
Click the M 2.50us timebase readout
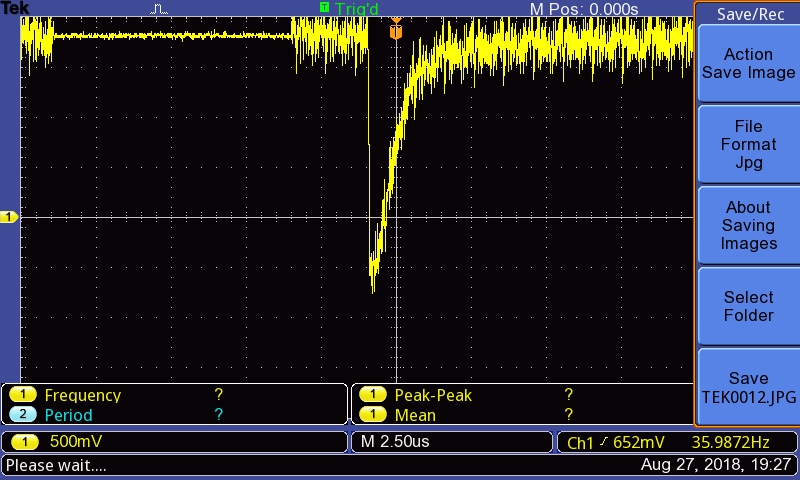(x=395, y=441)
